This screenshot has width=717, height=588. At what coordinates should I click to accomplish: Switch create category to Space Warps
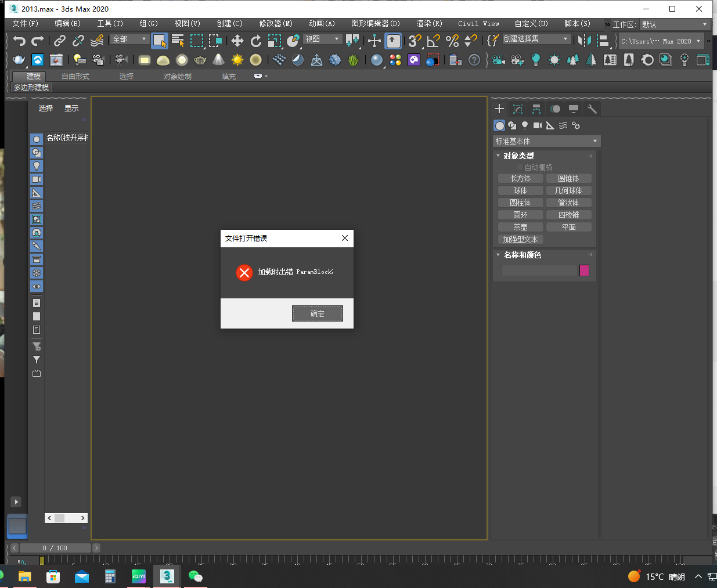pyautogui.click(x=563, y=125)
